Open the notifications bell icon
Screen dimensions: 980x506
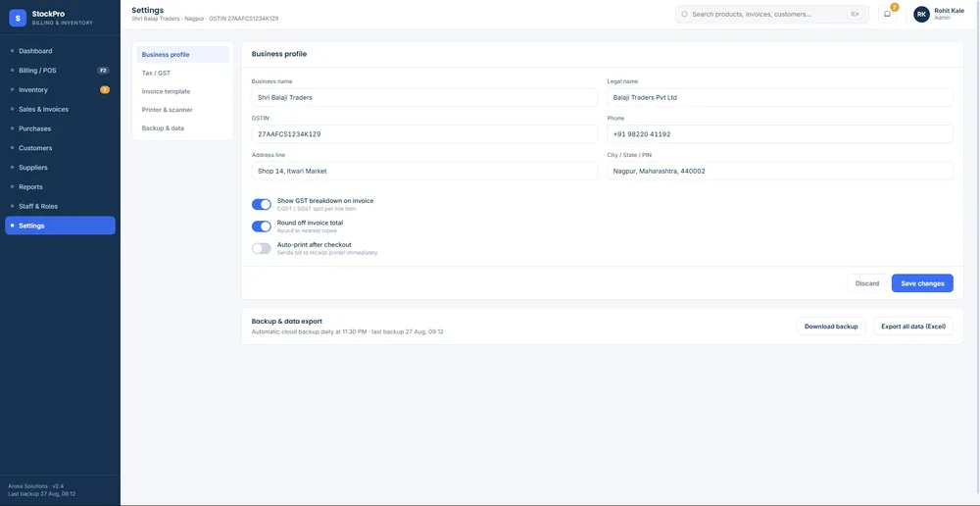pyautogui.click(x=888, y=14)
